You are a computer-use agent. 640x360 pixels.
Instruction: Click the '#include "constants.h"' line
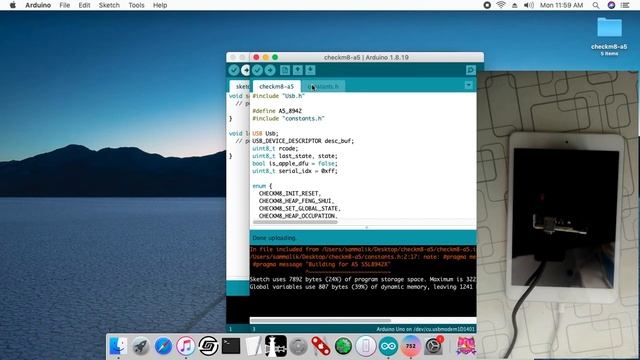coord(288,118)
